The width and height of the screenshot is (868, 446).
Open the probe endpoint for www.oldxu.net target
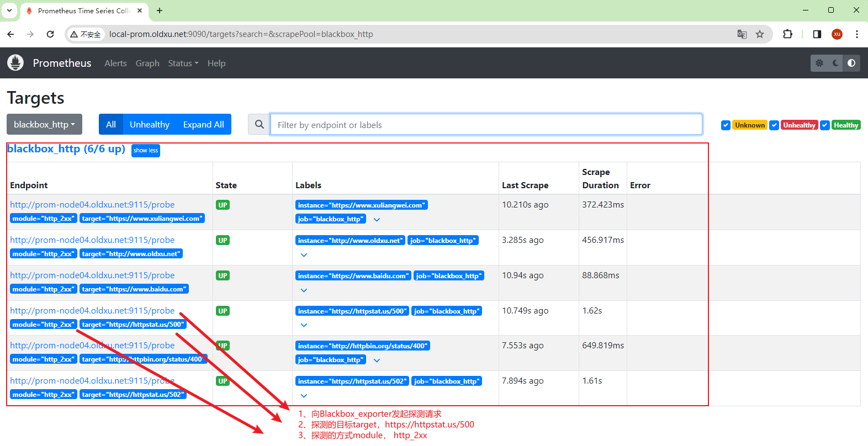click(92, 240)
